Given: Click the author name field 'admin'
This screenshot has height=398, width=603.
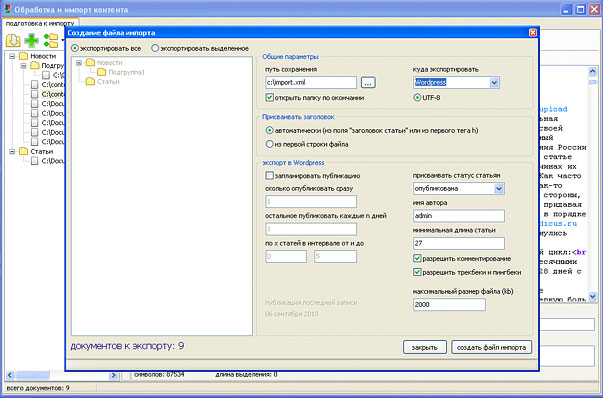Looking at the screenshot, I should pyautogui.click(x=458, y=216).
